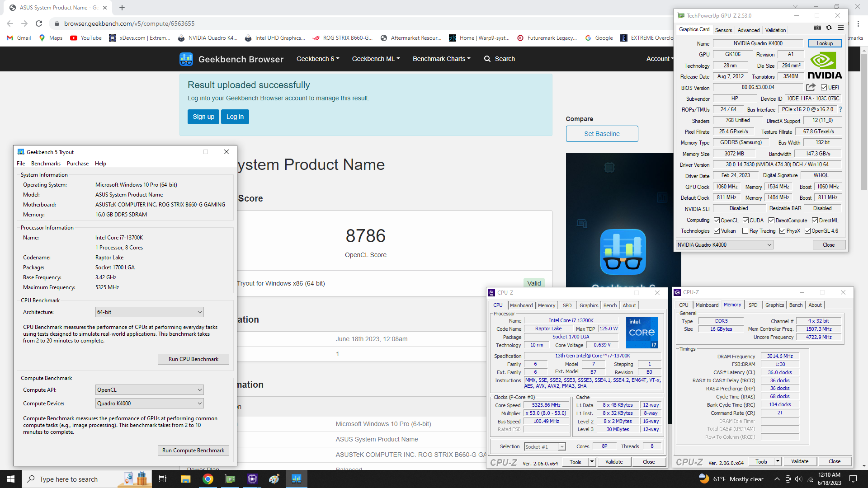Toggle the Ray Tracing checkbox

[745, 231]
